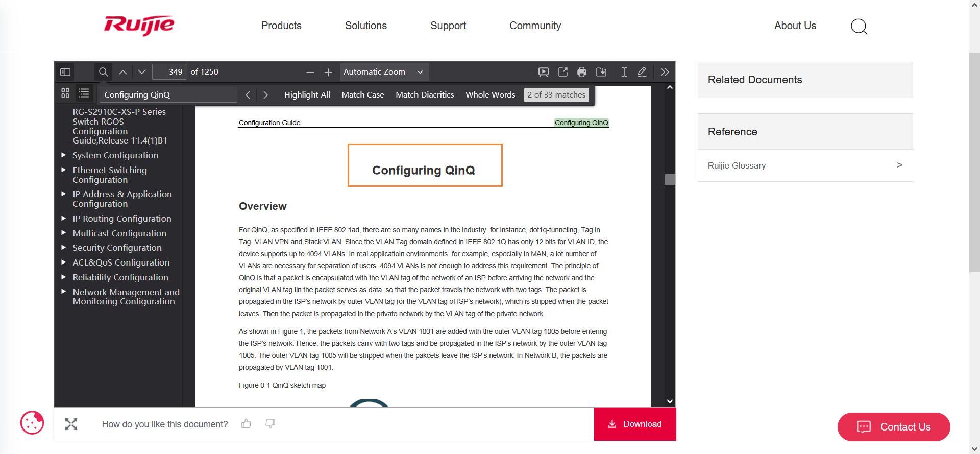Open RG-S2910C-XS-P Series outline root entry
This screenshot has width=980, height=454.
tap(120, 126)
